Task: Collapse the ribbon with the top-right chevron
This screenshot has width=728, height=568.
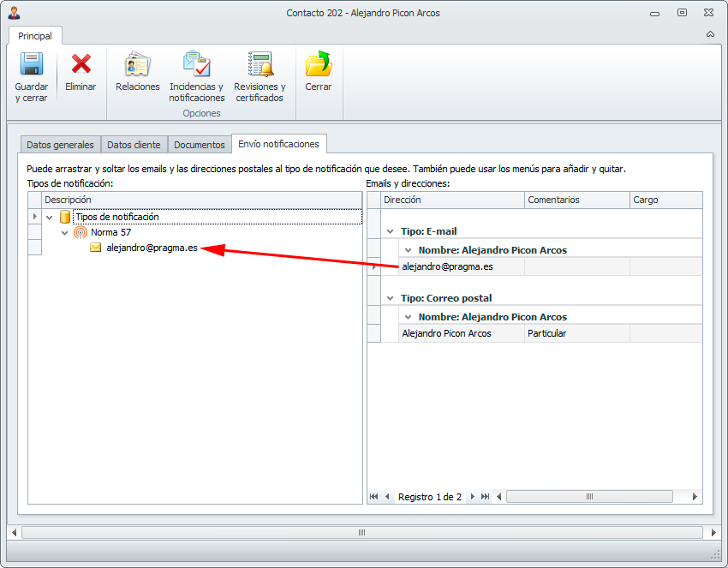Action: [x=710, y=34]
